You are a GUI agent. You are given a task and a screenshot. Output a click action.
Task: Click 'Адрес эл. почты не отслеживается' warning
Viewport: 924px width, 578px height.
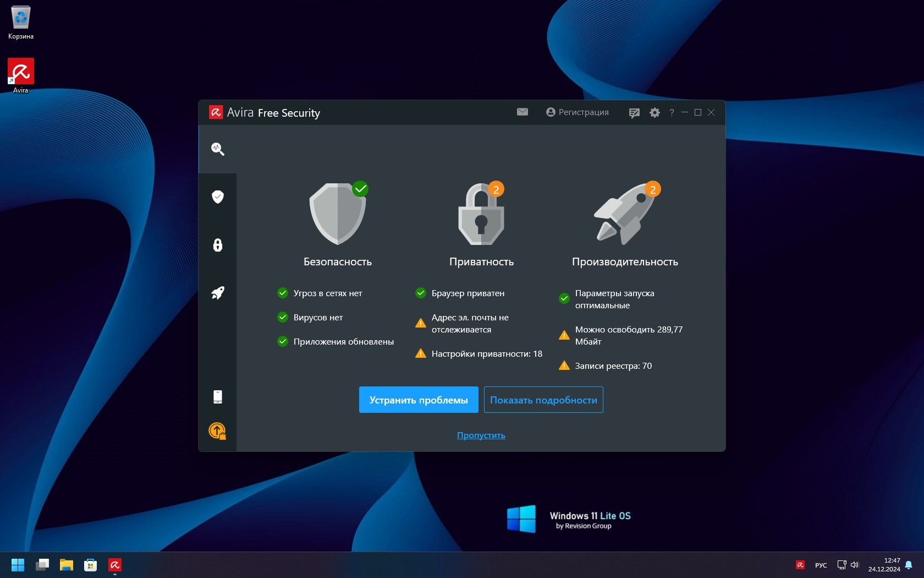[x=462, y=324]
